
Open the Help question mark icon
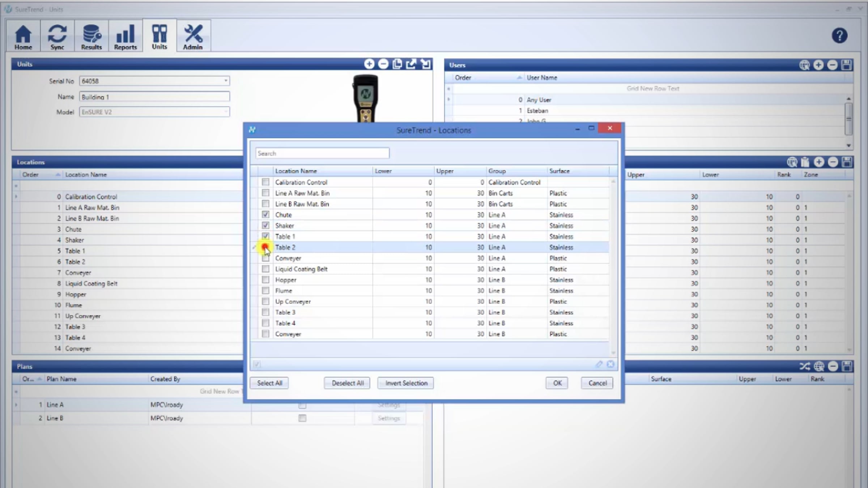tap(839, 35)
